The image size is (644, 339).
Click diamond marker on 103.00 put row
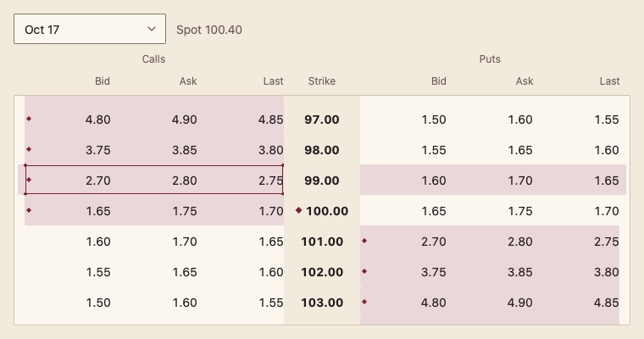[x=364, y=302]
